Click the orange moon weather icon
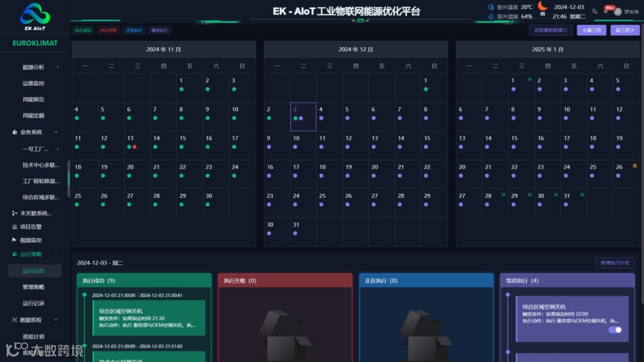This screenshot has height=362, width=644. [543, 6]
